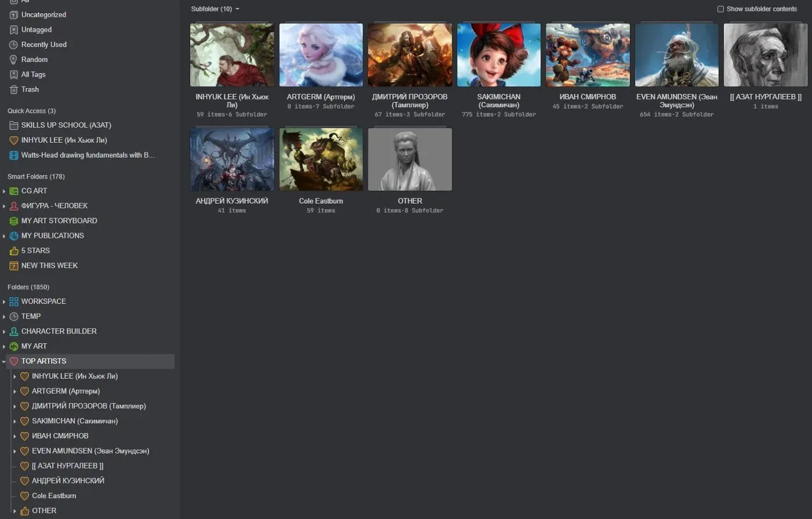Expand the CHARACTER BUILDER folder

click(x=4, y=332)
